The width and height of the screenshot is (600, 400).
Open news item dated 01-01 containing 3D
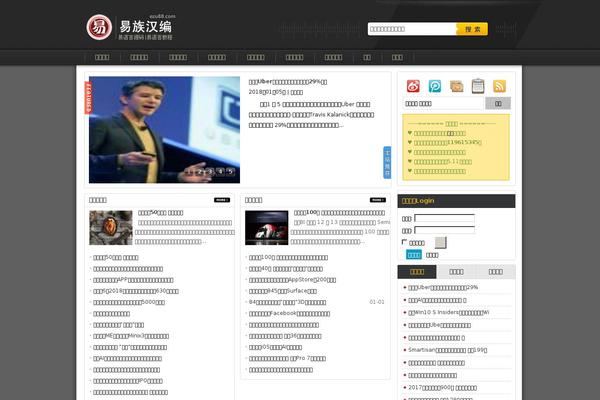pos(287,302)
